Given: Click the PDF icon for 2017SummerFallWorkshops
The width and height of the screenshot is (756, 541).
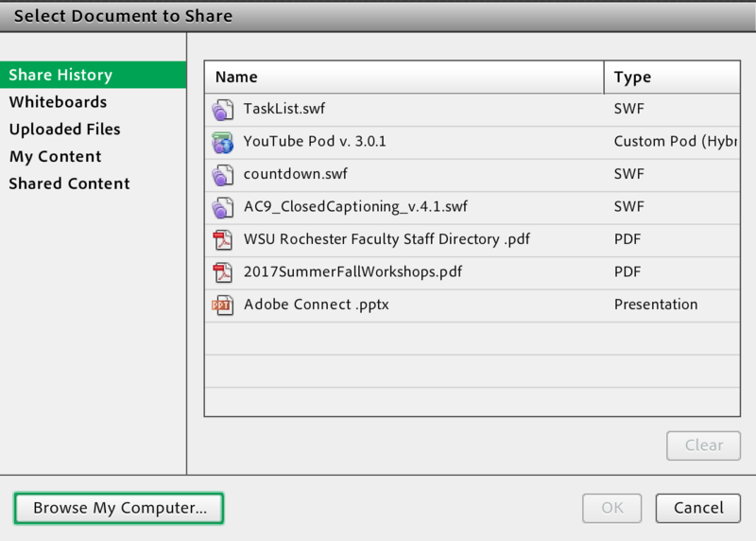Looking at the screenshot, I should [x=222, y=272].
